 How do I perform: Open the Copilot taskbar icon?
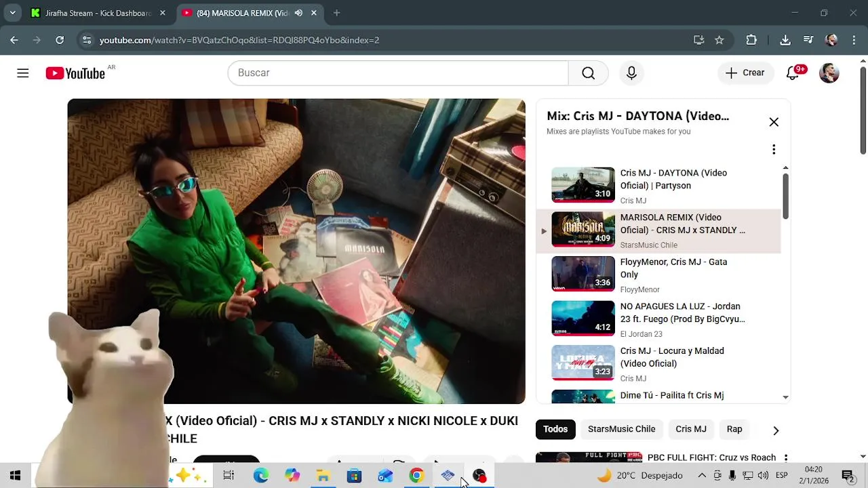(292, 476)
